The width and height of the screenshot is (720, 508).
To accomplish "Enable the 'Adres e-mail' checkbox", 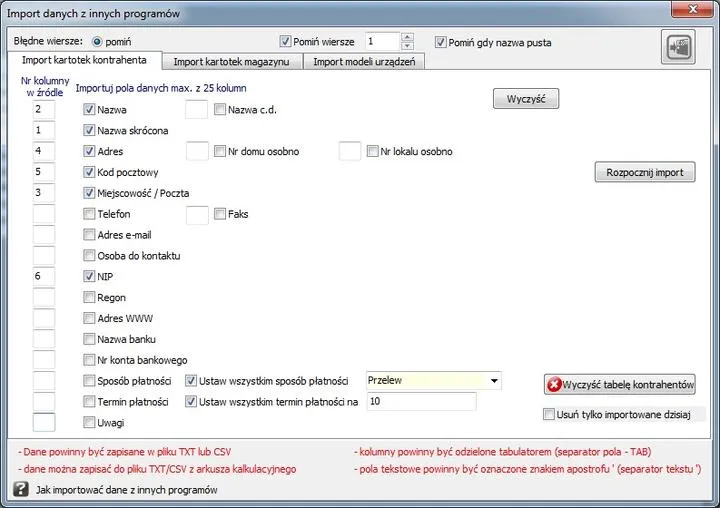I will click(x=90, y=235).
